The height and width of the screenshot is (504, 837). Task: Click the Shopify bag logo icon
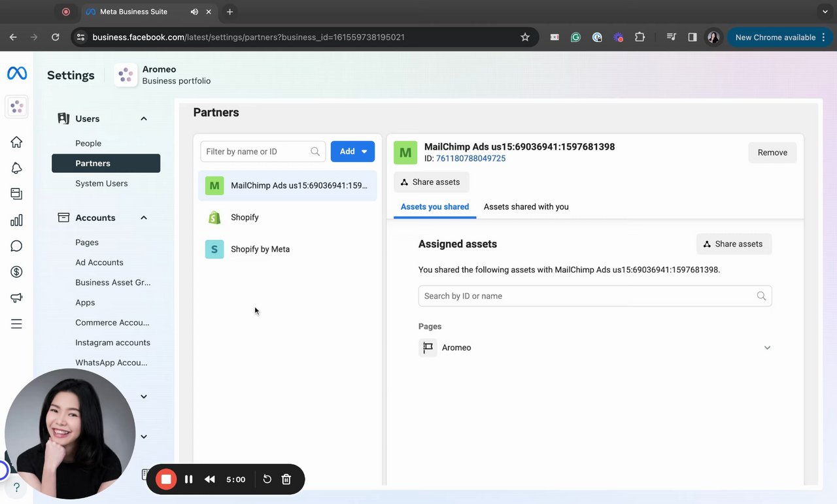pos(214,218)
